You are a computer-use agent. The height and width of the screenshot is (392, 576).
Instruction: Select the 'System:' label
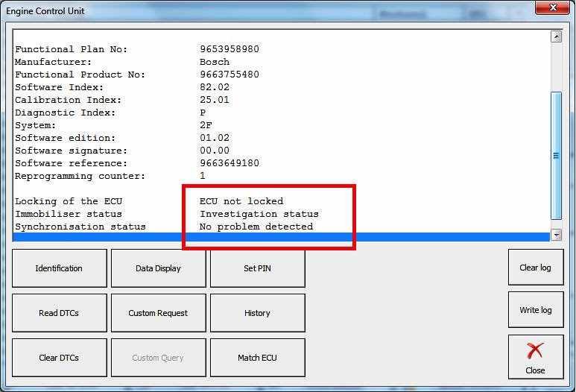coord(36,126)
